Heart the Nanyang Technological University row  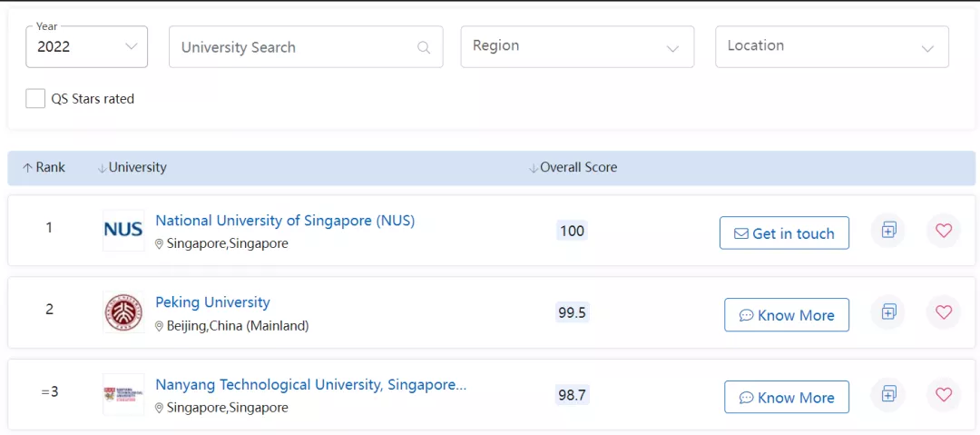[x=943, y=394]
